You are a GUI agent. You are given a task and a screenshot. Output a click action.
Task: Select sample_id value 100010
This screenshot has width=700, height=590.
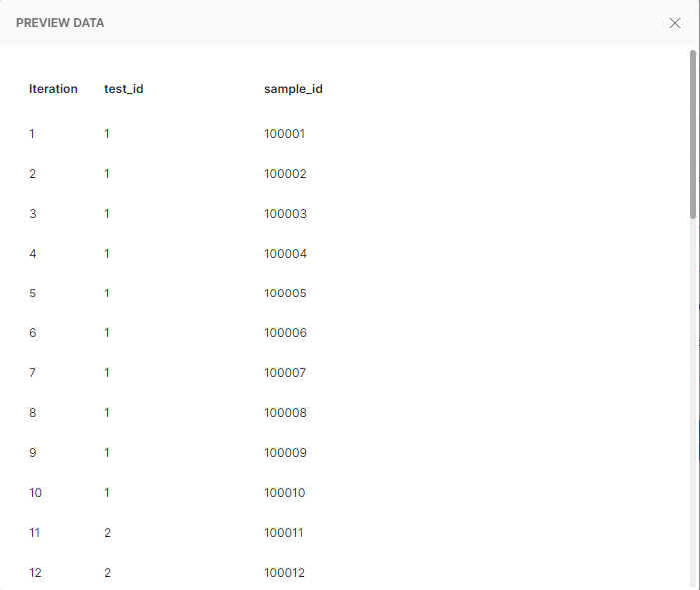(x=284, y=493)
